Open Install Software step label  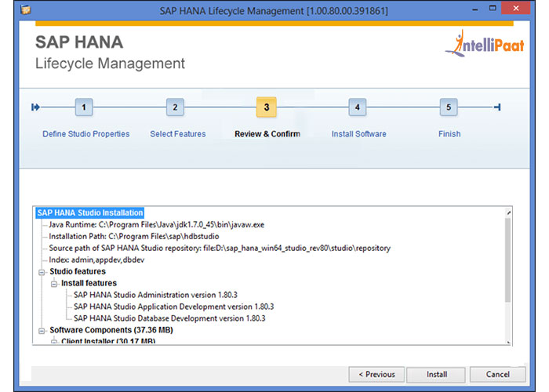coord(359,134)
